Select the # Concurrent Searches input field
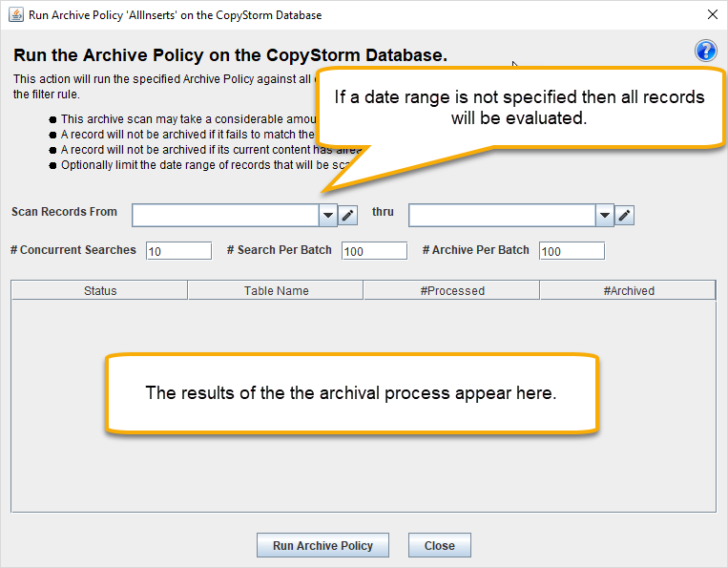This screenshot has height=568, width=728. (x=178, y=251)
